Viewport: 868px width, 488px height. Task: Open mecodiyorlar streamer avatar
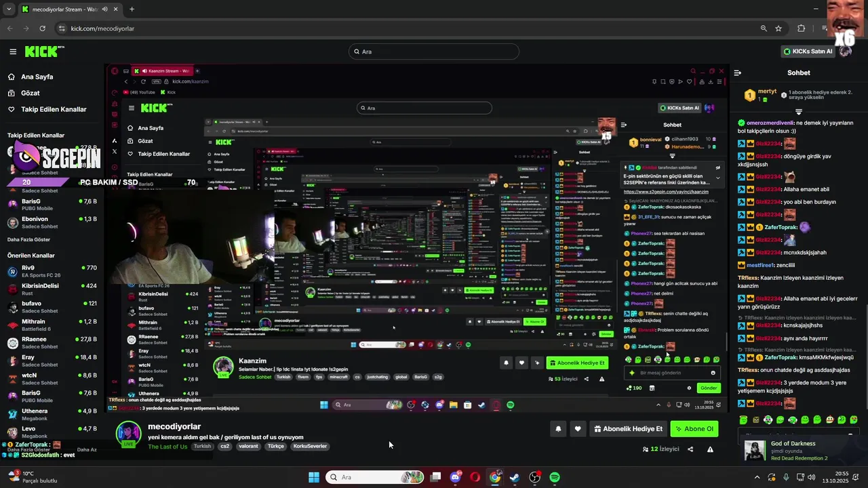[x=128, y=434]
